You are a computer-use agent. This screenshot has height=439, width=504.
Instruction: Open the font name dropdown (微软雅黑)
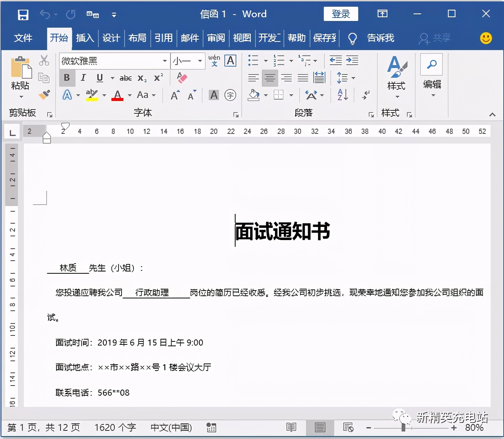tap(165, 61)
